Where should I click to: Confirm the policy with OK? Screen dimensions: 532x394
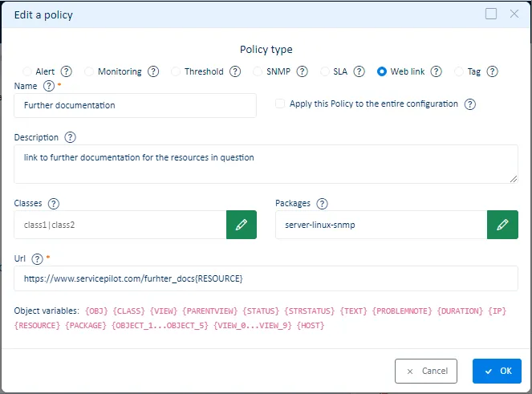coord(497,371)
